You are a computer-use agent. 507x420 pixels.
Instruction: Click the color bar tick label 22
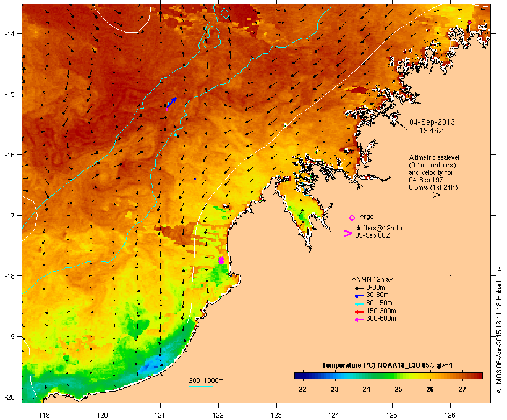coord(302,389)
